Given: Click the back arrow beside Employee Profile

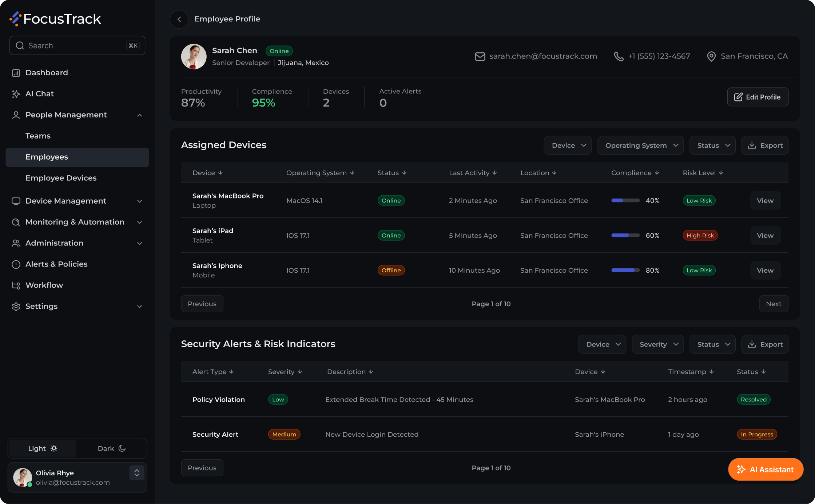Looking at the screenshot, I should coord(179,19).
